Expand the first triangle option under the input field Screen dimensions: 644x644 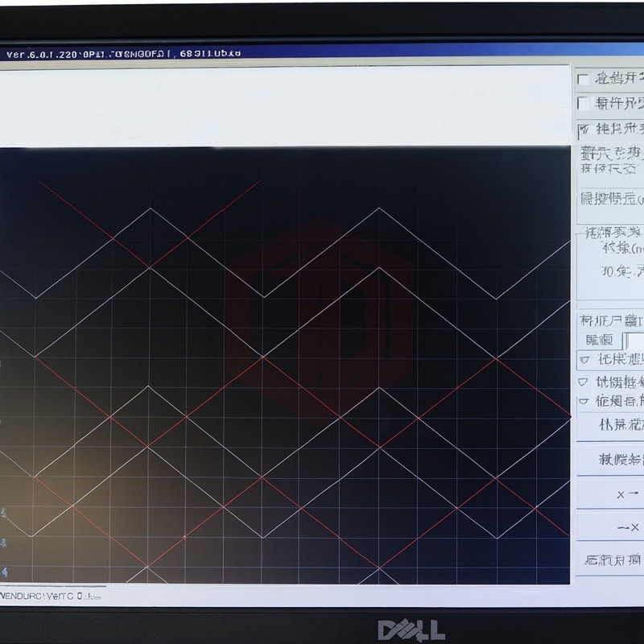[x=584, y=360]
